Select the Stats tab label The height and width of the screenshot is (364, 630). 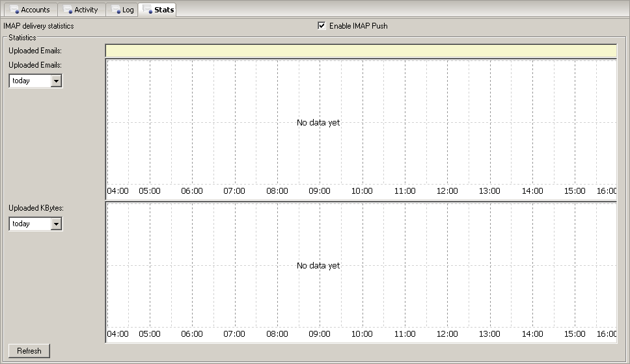[164, 10]
